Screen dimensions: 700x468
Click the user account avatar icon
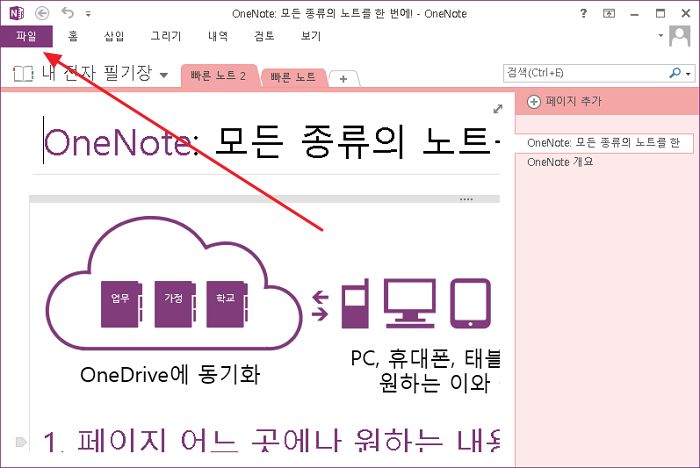click(x=679, y=36)
